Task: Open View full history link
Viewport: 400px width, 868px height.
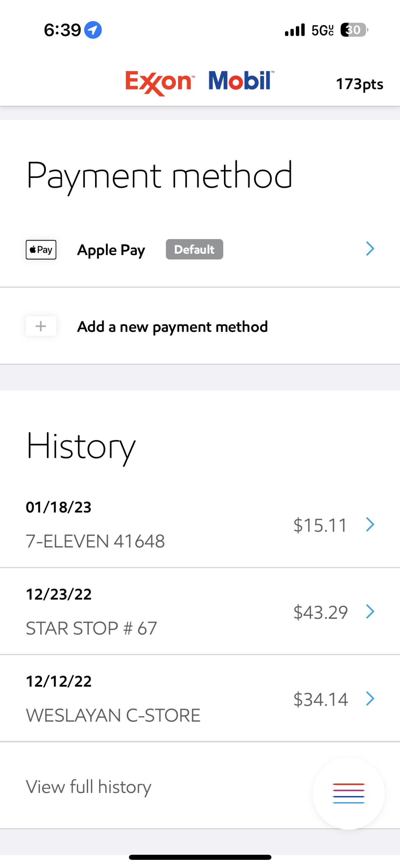Action: point(89,787)
